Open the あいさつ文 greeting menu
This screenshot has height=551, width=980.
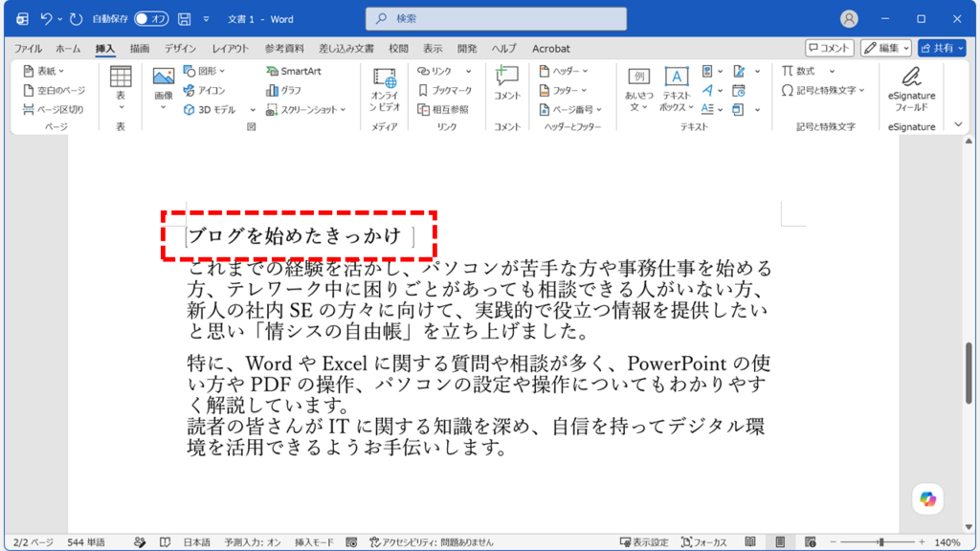[638, 89]
